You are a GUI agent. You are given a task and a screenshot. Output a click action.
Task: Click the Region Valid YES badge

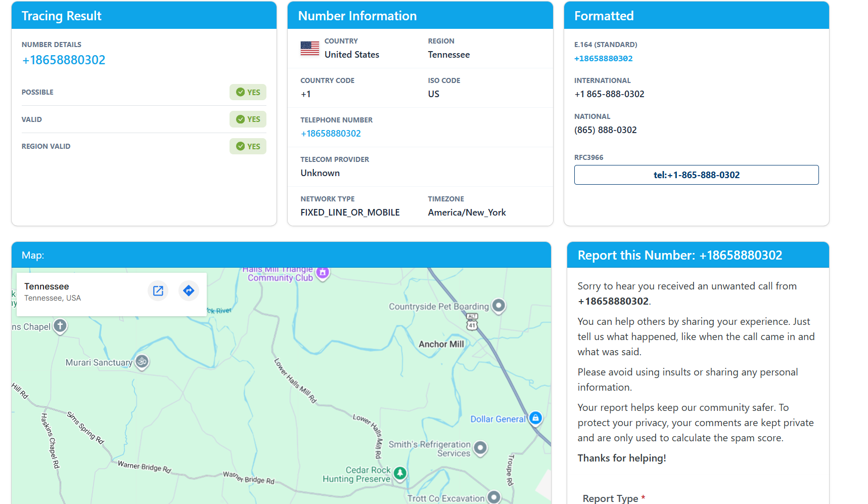(x=248, y=146)
